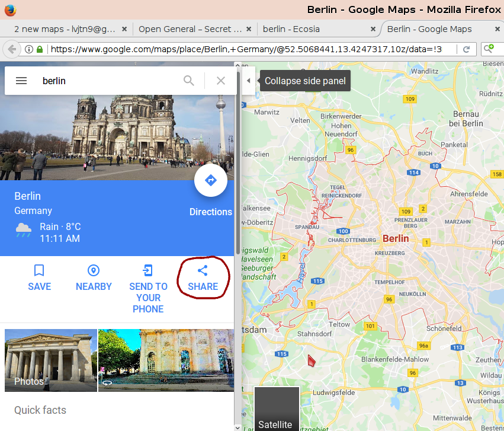This screenshot has height=431, width=504.
Task: Click the SEND TO YOUR PHONE text
Action: coord(148,298)
